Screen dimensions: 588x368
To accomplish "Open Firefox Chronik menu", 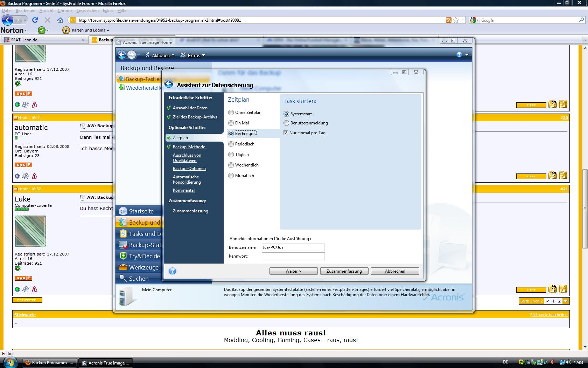I will (x=65, y=11).
